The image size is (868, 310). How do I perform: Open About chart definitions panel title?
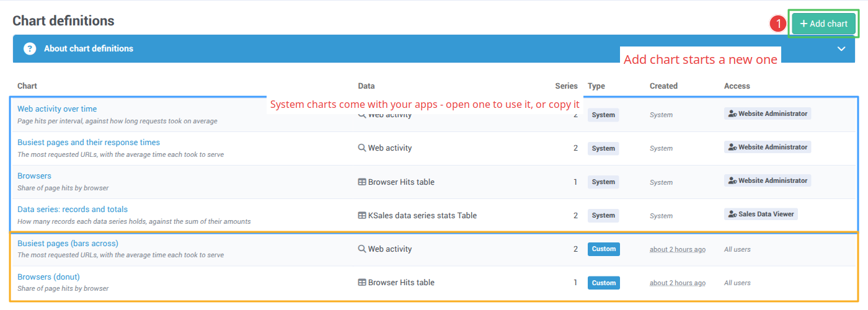click(89, 48)
